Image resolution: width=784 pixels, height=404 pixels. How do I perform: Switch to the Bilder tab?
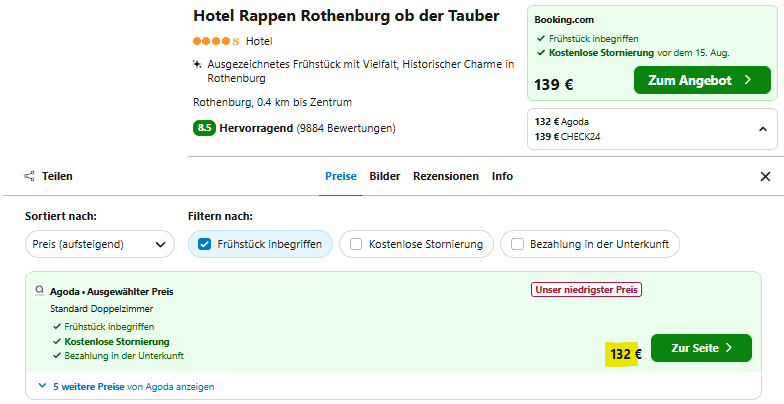coord(384,176)
